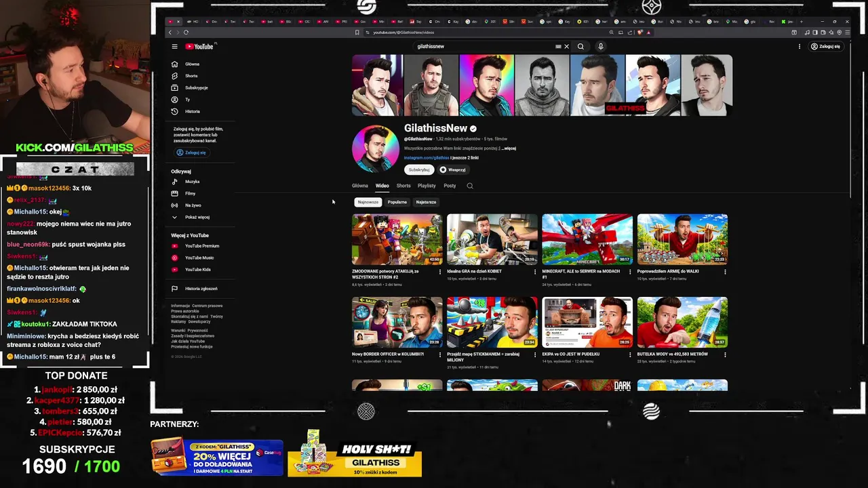
Task: Click the Wesprzyj button
Action: click(x=454, y=170)
